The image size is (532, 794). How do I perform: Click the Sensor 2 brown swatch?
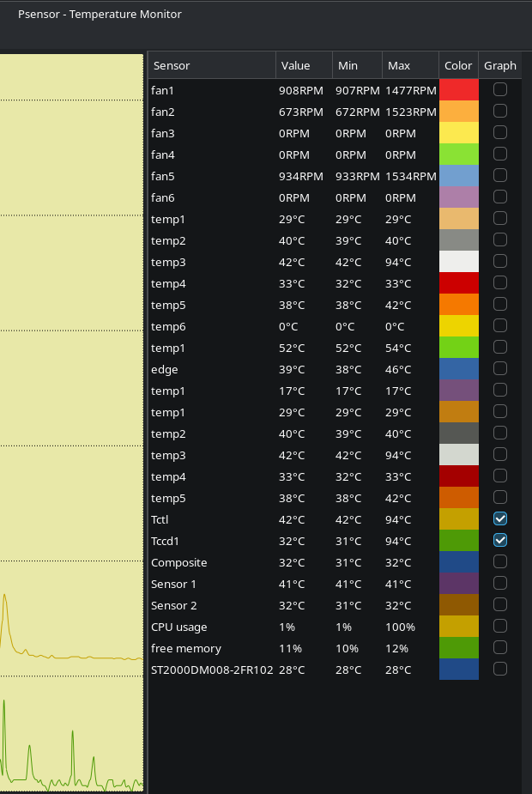[x=458, y=604]
